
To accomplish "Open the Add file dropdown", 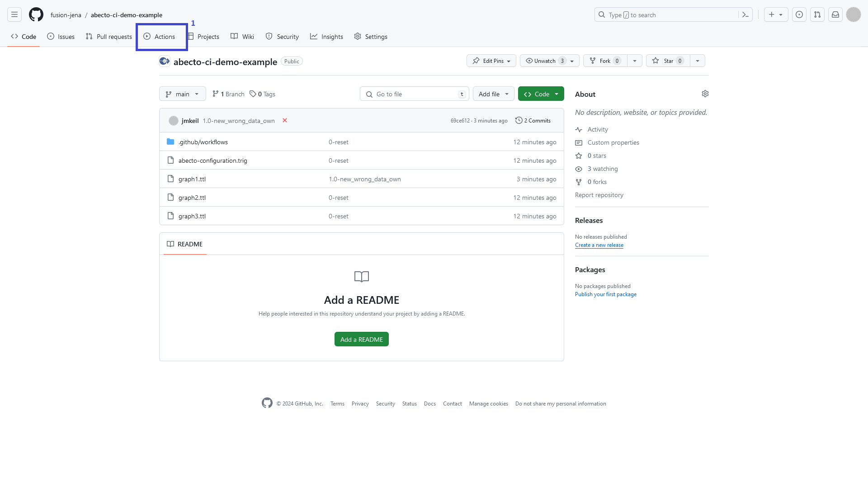I will click(x=494, y=94).
